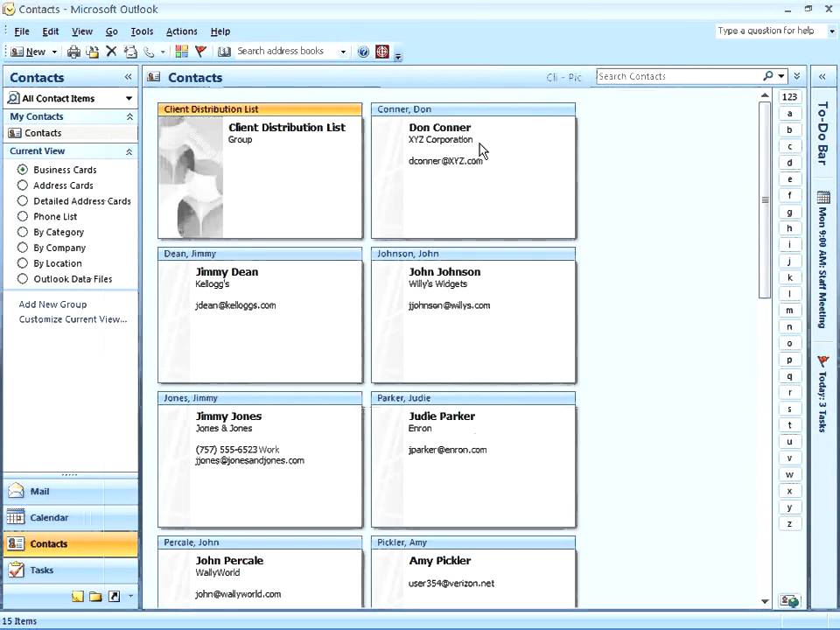Click the vertical scrollbar thumb
Image resolution: width=840 pixels, height=630 pixels.
tap(765, 199)
